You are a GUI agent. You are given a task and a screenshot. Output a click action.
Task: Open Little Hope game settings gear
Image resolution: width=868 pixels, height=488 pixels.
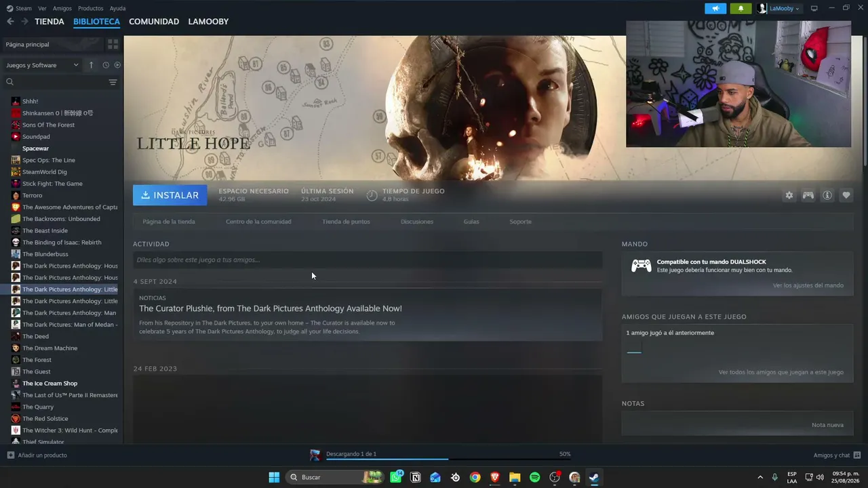click(x=789, y=195)
